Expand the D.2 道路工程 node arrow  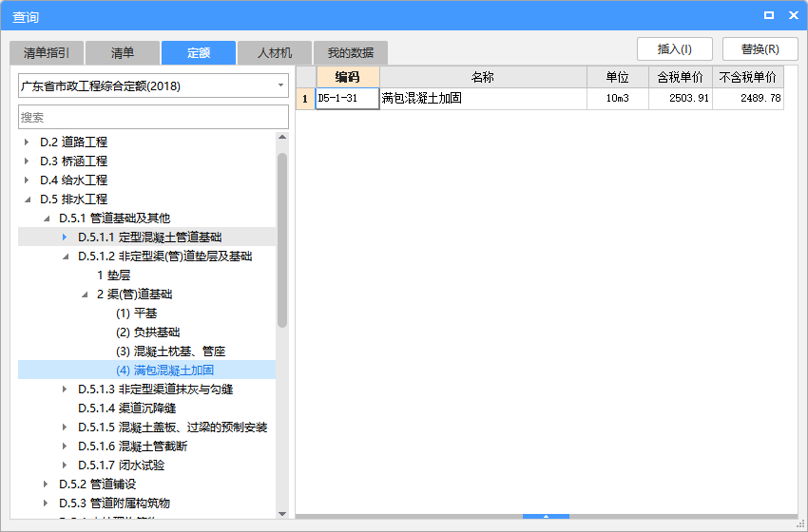27,142
